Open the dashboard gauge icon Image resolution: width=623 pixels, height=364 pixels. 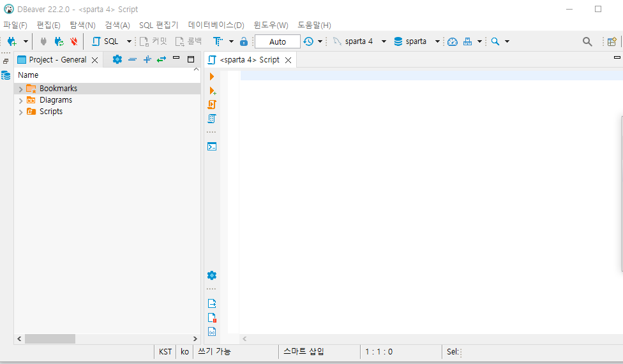453,41
